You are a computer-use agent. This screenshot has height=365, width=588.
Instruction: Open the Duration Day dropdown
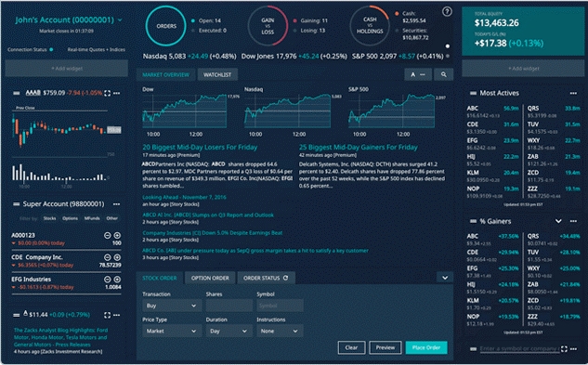[229, 332]
